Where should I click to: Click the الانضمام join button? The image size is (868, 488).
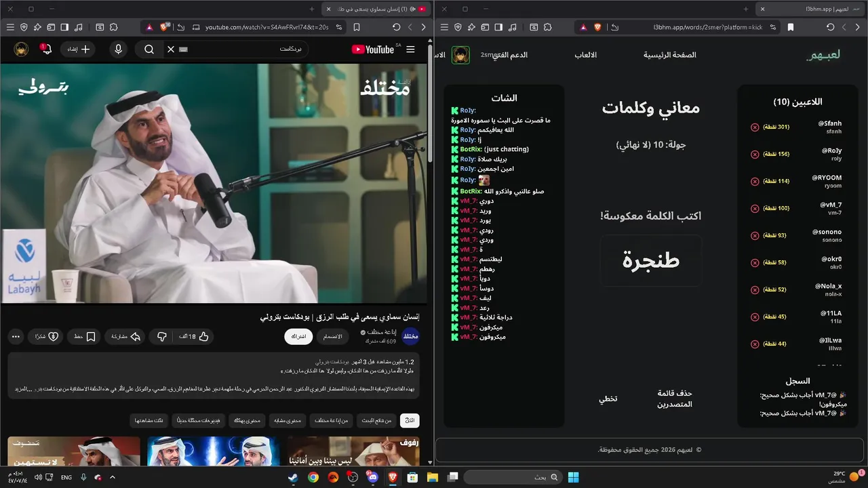[332, 336]
